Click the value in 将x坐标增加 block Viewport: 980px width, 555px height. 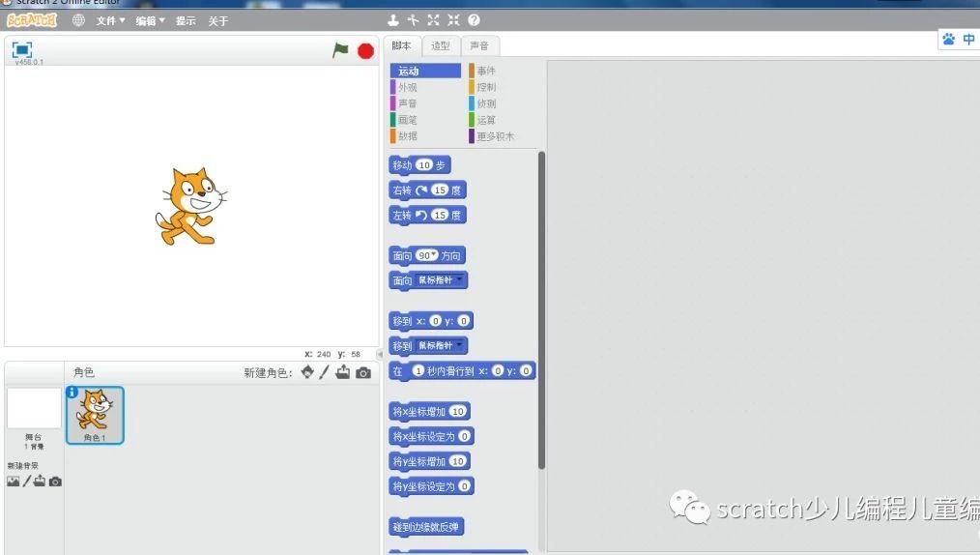[458, 411]
